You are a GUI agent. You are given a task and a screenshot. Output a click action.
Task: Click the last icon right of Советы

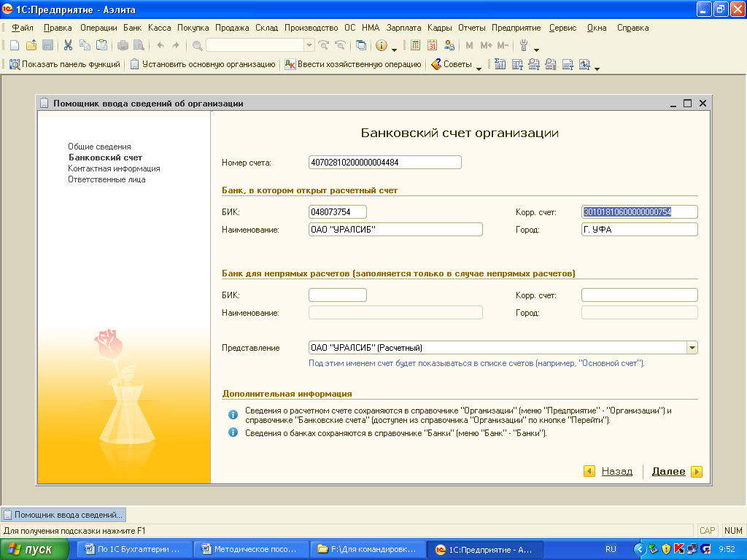[x=584, y=64]
